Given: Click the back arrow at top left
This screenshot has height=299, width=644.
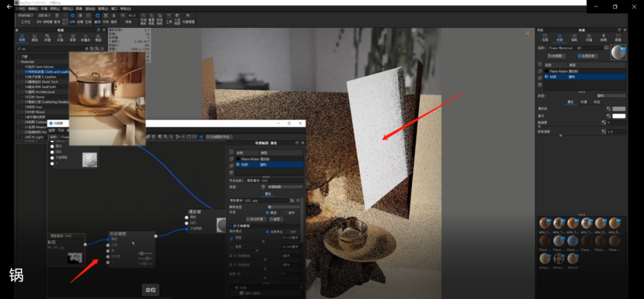Looking at the screenshot, I should [9, 7].
